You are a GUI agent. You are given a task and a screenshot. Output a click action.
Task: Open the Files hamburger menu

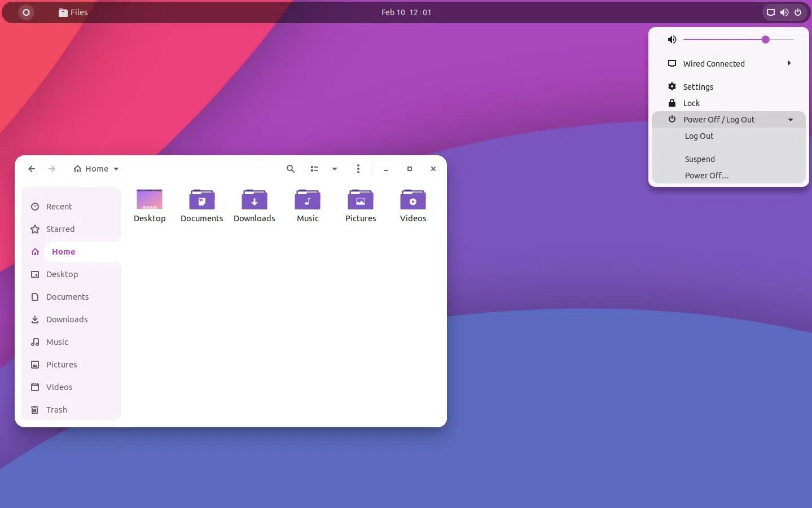coord(358,169)
